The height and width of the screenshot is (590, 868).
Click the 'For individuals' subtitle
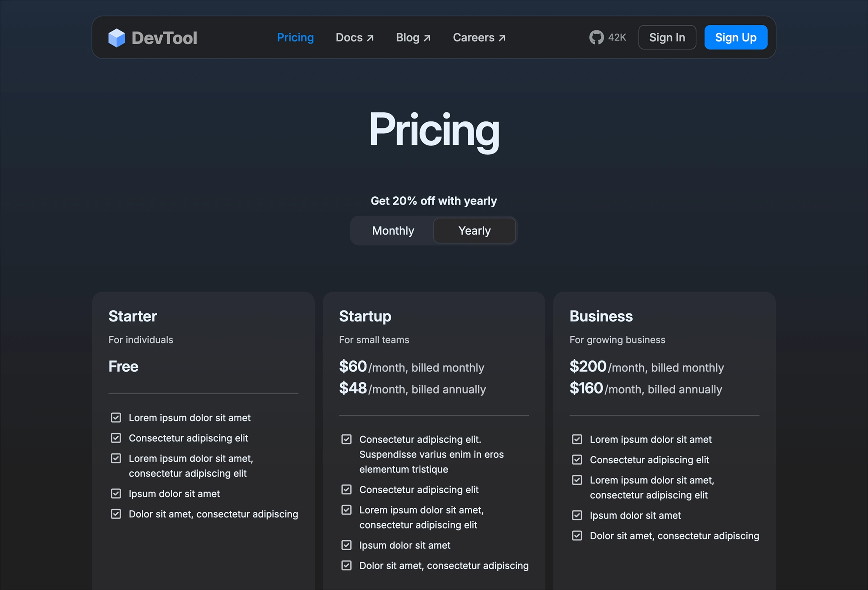pyautogui.click(x=141, y=340)
